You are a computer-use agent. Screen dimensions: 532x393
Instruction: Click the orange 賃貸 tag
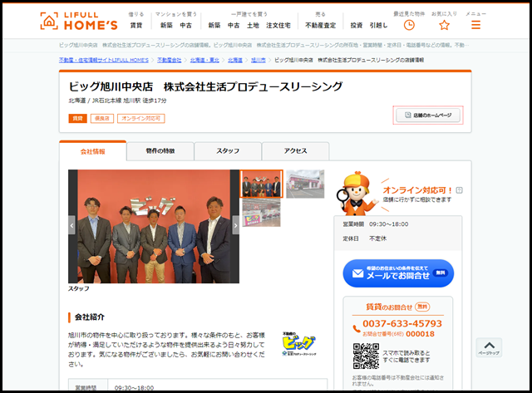(77, 118)
